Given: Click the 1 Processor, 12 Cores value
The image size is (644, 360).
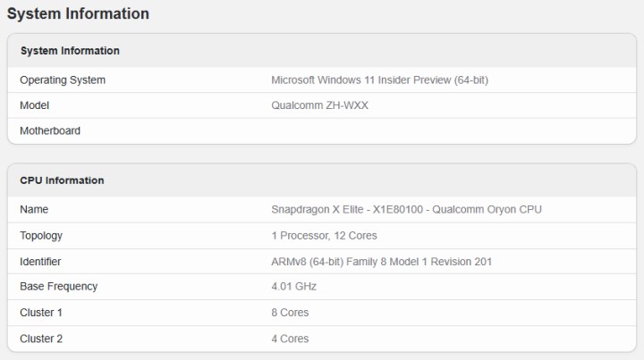Looking at the screenshot, I should (x=324, y=236).
